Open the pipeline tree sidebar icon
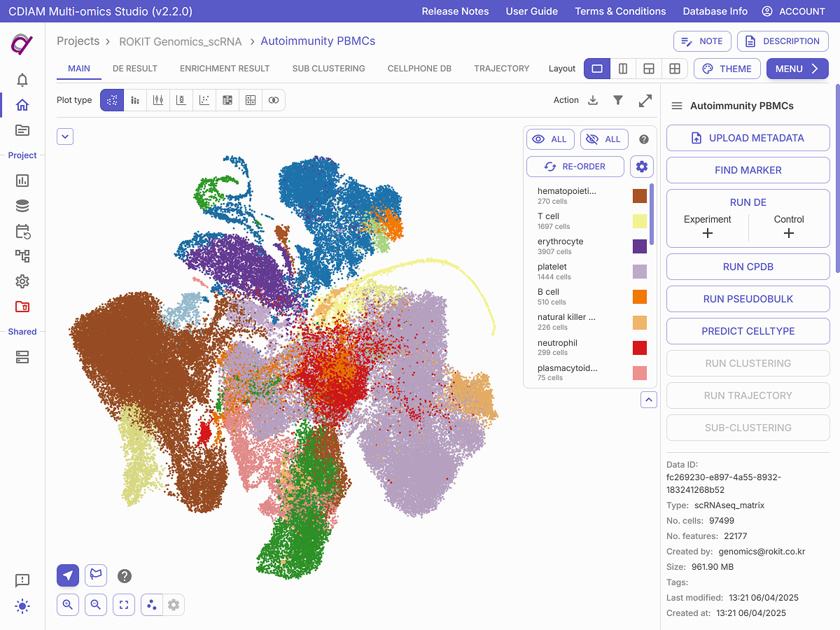 tap(22, 256)
